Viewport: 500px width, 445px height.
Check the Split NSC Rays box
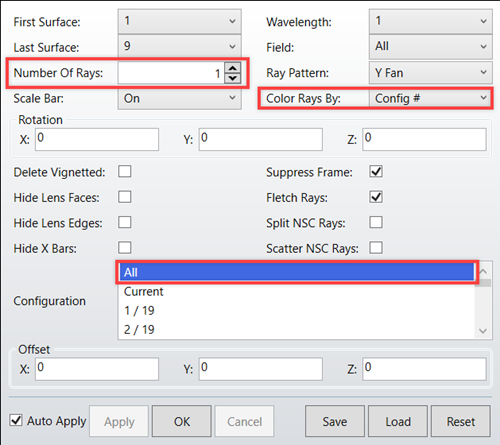(376, 222)
